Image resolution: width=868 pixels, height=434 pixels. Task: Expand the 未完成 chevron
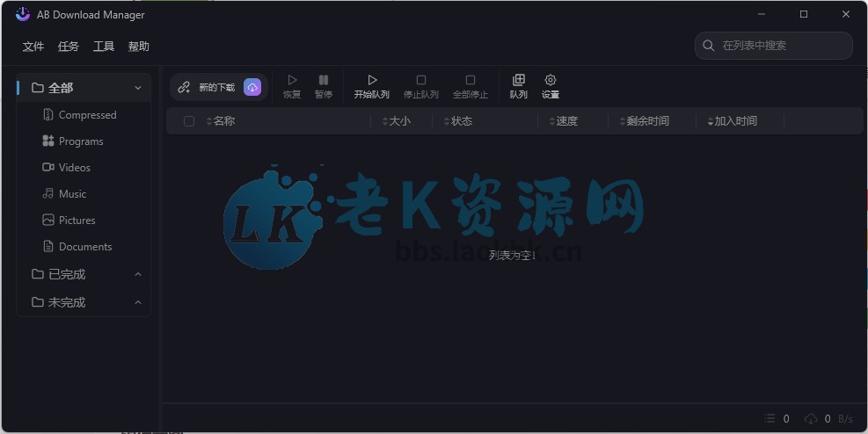138,302
